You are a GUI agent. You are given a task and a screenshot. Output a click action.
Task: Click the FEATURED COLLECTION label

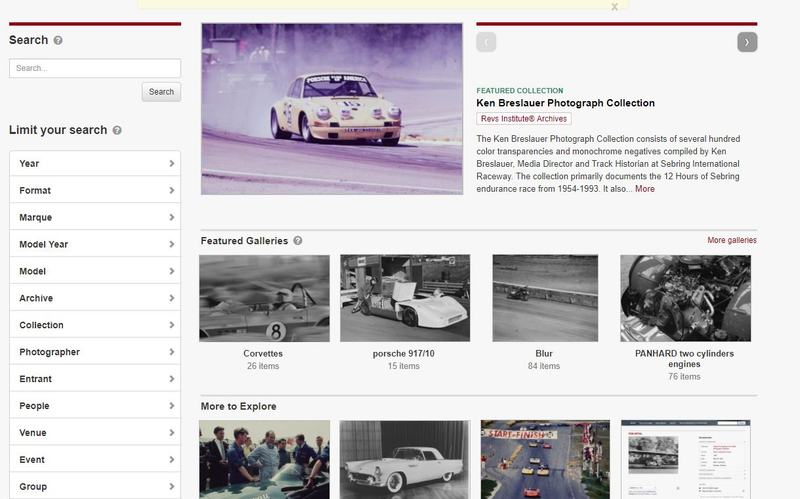tap(520, 91)
